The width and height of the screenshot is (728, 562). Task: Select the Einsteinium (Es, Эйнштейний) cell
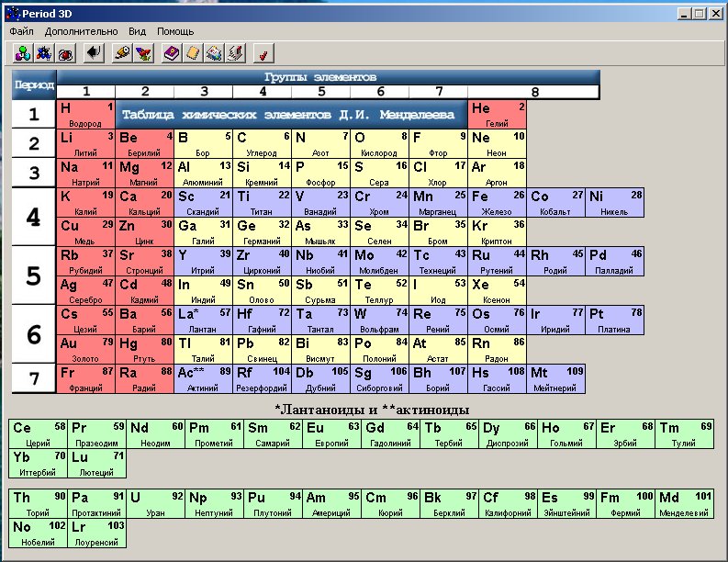[566, 504]
